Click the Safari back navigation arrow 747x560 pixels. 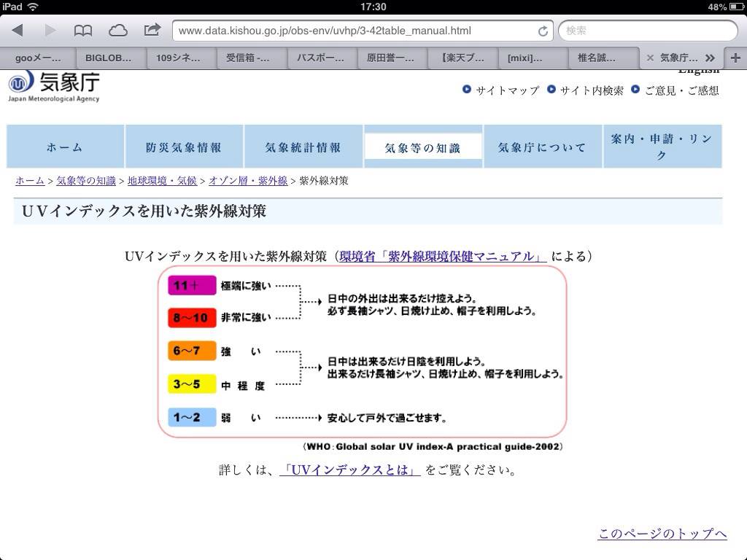18,30
